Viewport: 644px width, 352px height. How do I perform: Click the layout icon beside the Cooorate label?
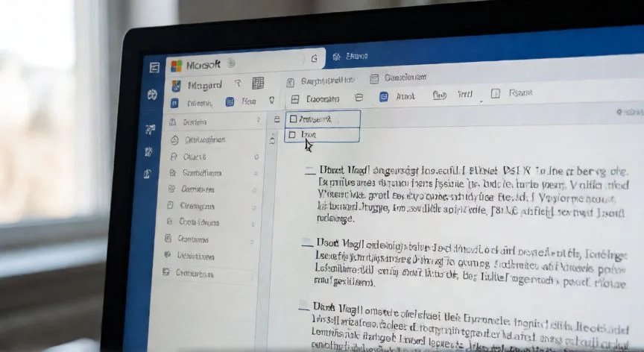[295, 99]
